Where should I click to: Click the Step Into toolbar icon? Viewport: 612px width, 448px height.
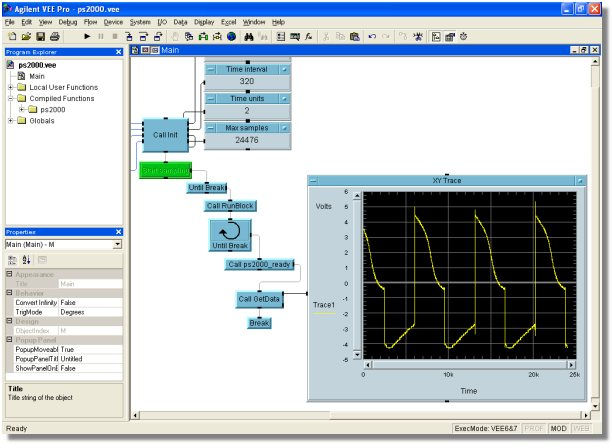click(129, 37)
